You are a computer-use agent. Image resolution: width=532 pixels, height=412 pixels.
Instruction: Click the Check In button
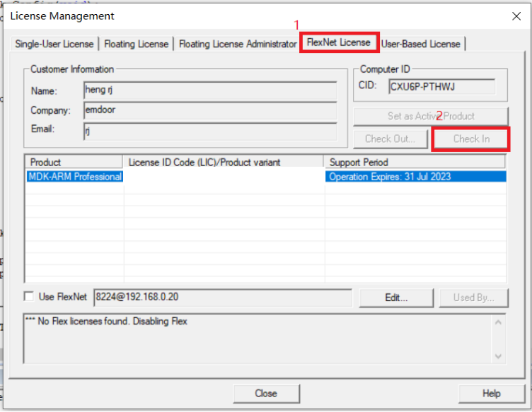pyautogui.click(x=471, y=139)
